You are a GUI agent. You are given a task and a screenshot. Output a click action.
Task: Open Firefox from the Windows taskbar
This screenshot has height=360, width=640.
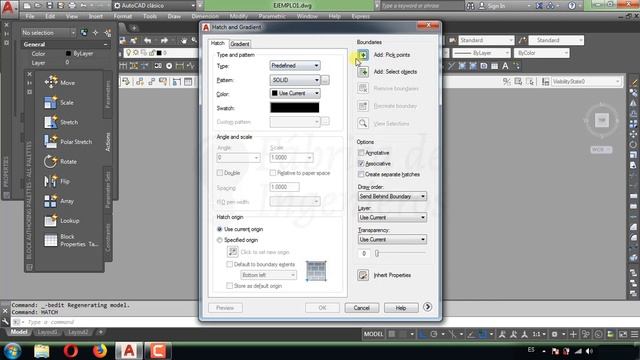[99, 351]
